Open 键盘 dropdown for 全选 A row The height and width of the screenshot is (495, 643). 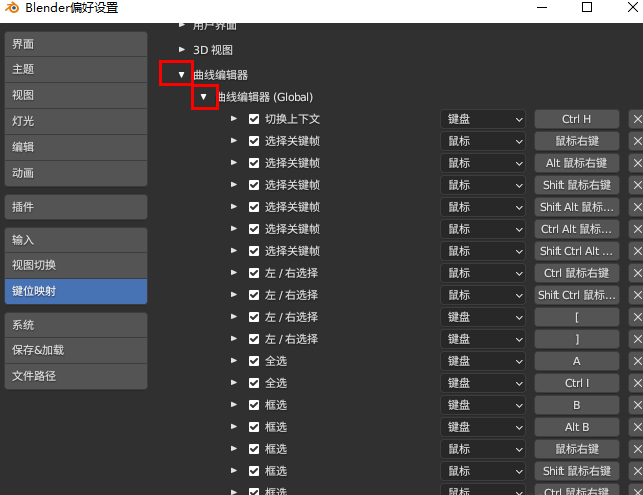tap(483, 361)
